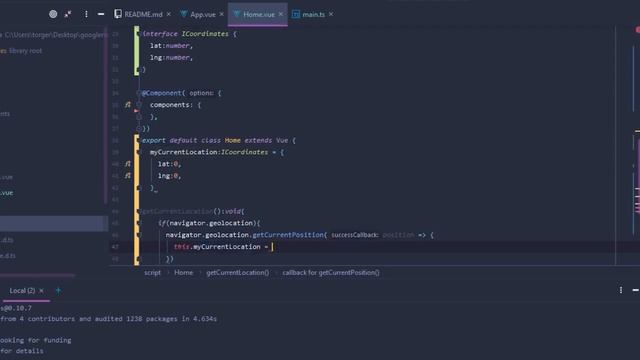Hide the project panel with the minus icon
The image size is (640, 360).
click(x=101, y=14)
